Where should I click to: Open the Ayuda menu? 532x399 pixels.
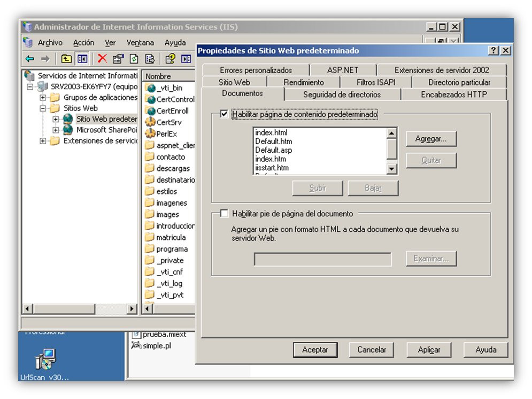coord(175,43)
